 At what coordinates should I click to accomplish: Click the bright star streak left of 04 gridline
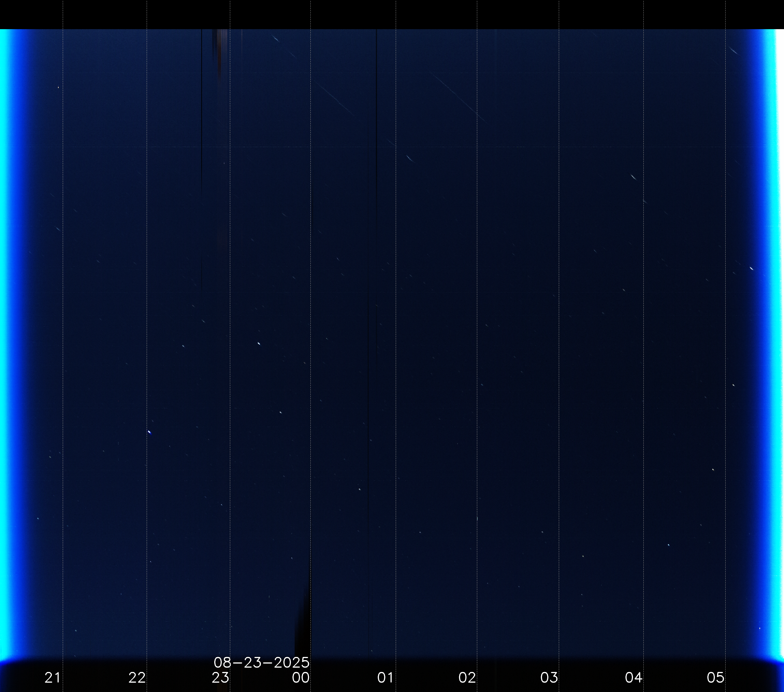(633, 177)
